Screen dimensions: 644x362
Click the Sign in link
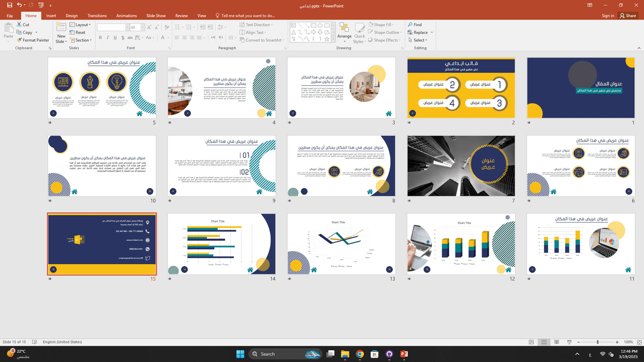(x=608, y=16)
